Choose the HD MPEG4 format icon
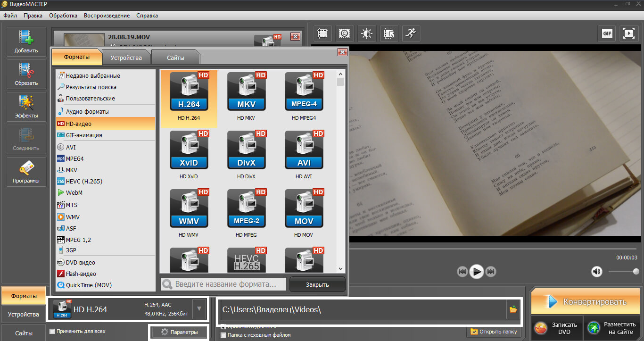Screen dimensions: 644x341 pyautogui.click(x=304, y=91)
